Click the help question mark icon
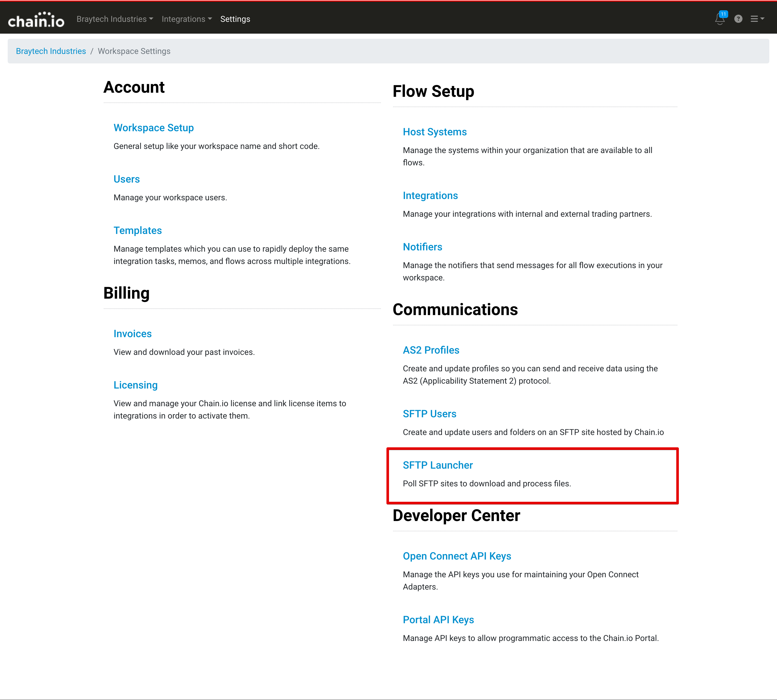The image size is (777, 700). (x=738, y=19)
